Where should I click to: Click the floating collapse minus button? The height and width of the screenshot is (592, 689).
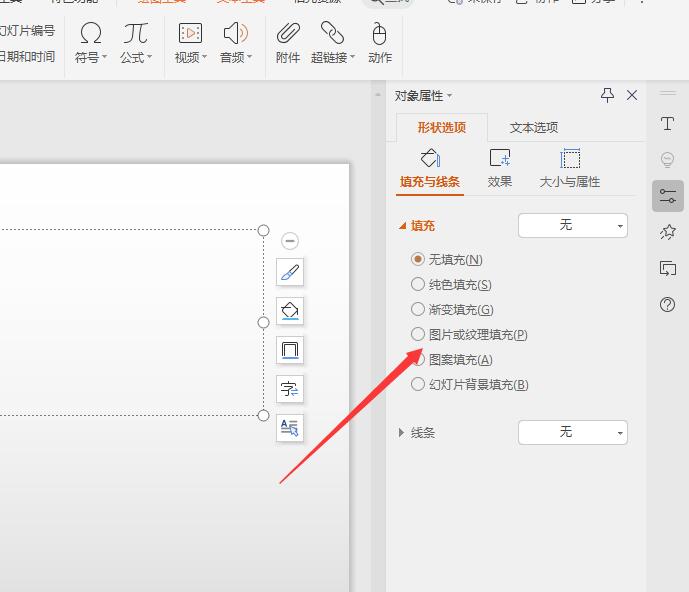(290, 241)
